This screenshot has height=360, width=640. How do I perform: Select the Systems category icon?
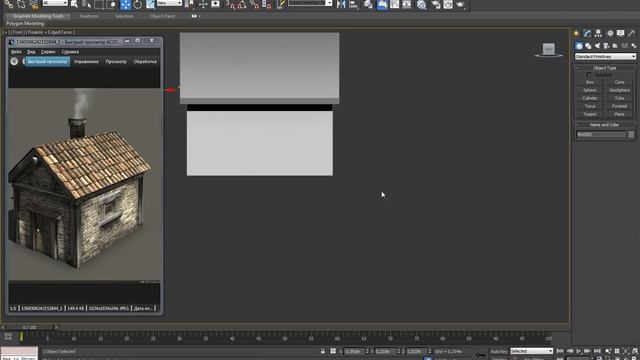coord(633,46)
